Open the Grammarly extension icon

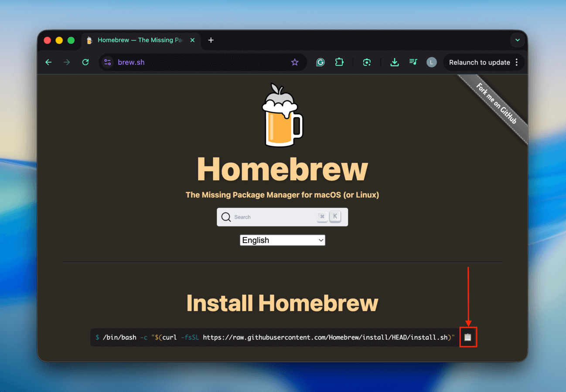tap(321, 62)
